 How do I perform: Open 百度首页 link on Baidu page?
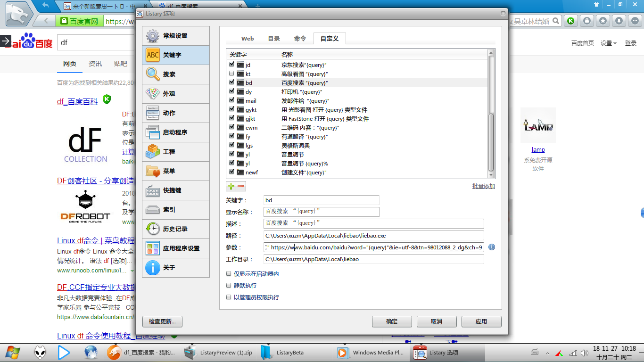tap(583, 43)
